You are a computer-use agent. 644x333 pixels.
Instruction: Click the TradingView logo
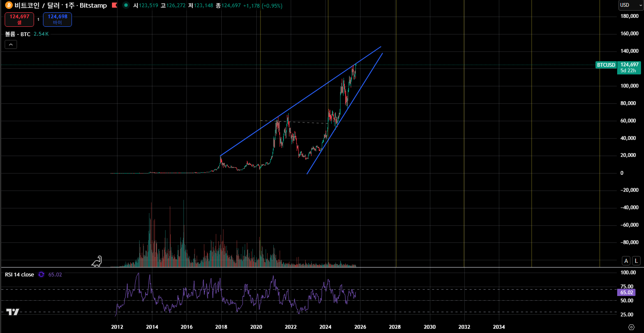pos(13,312)
